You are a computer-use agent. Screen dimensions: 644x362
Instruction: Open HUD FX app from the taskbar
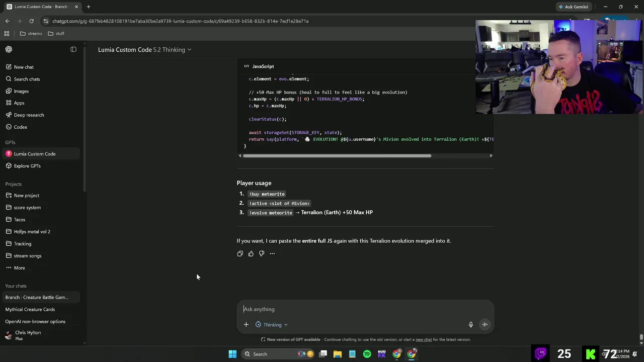point(382,354)
